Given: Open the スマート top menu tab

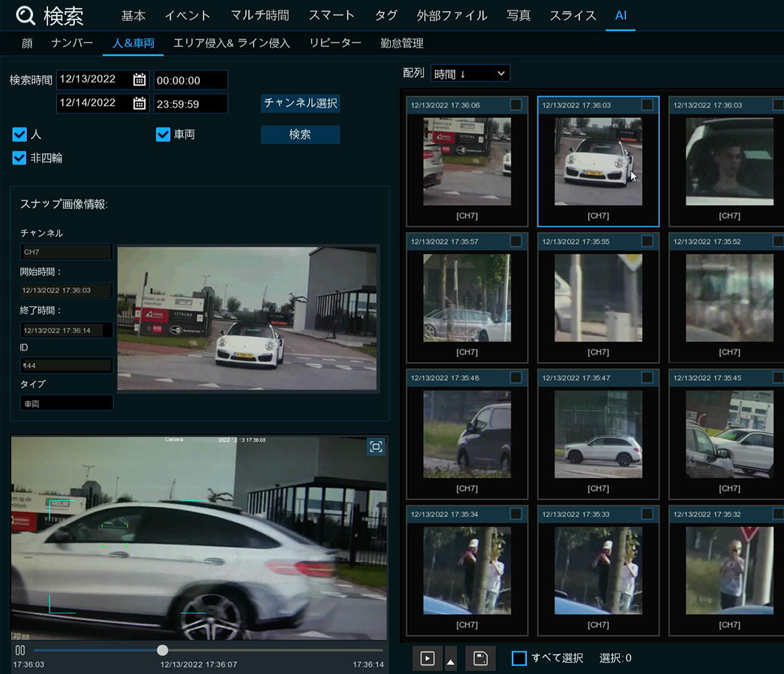Looking at the screenshot, I should pos(331,16).
